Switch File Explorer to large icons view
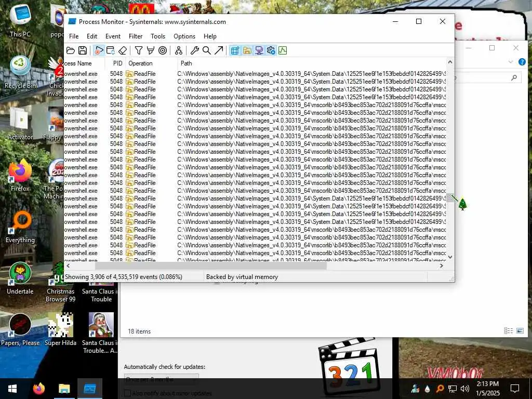532x399 pixels. 520,330
